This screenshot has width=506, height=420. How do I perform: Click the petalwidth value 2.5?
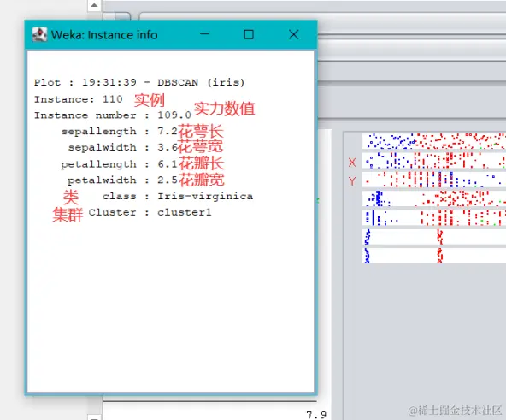168,180
